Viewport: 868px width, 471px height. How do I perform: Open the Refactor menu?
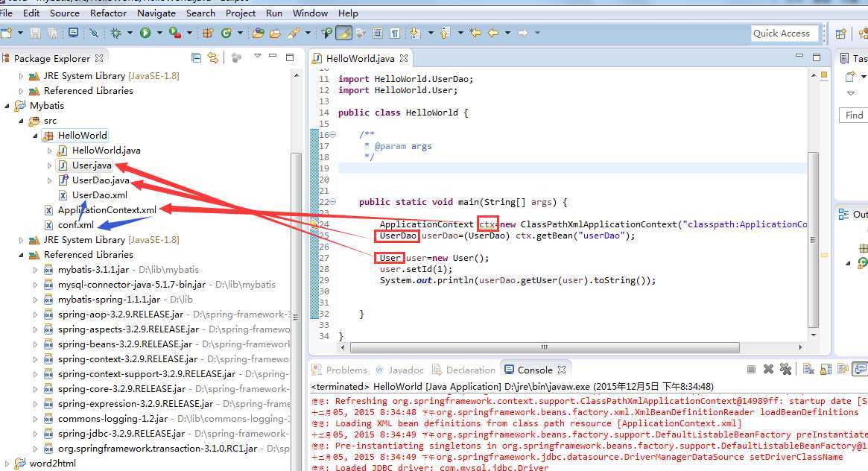pos(109,13)
